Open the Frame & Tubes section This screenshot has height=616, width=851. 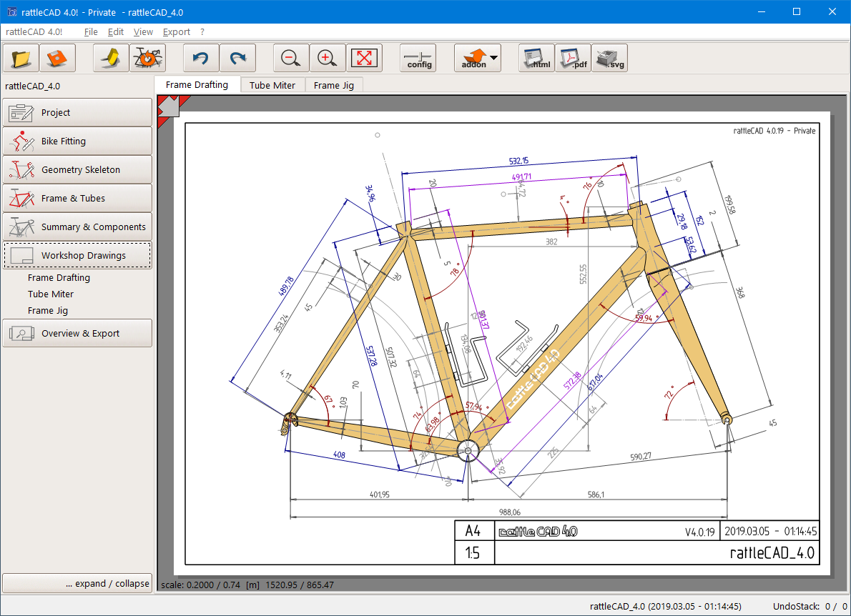tap(78, 199)
